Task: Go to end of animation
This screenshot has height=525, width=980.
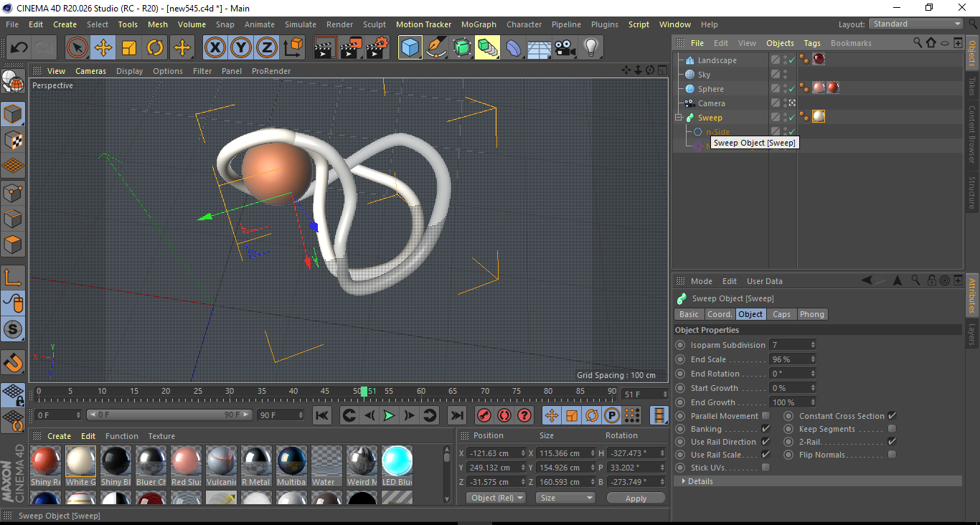Action: [456, 415]
